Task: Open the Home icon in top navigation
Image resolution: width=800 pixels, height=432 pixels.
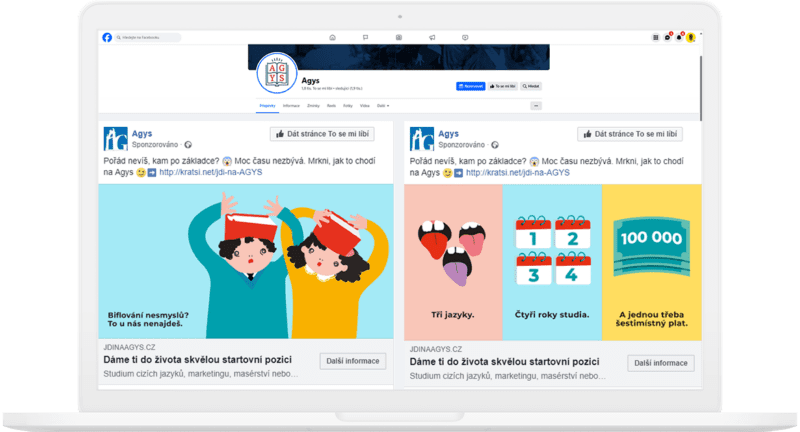Action: 332,37
